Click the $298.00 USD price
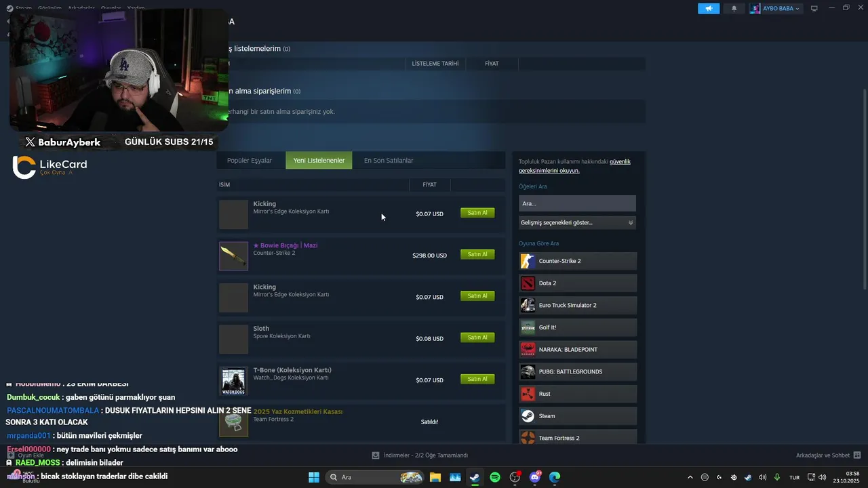Screen dimensions: 868x488 [429, 256]
